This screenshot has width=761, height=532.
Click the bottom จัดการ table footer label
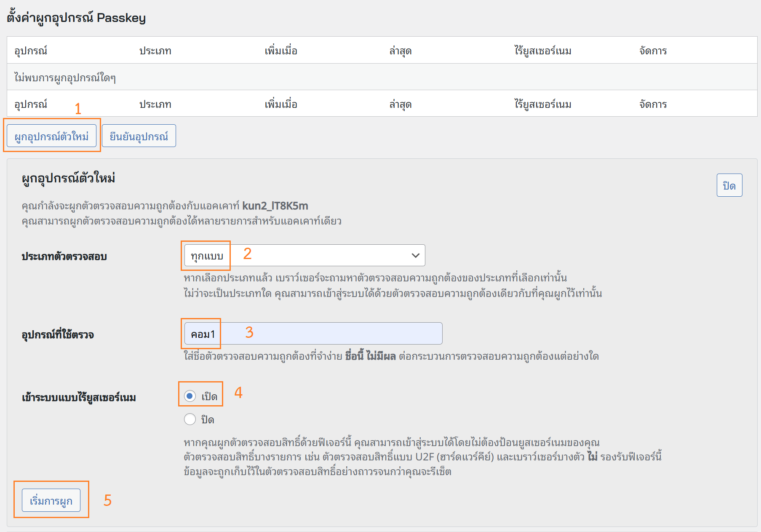(x=653, y=104)
